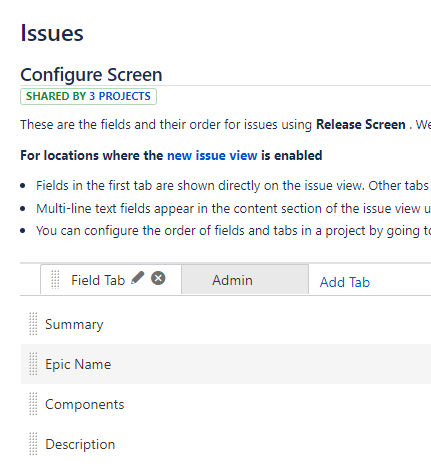The image size is (431, 466).
Task: Click the Issues page heading
Action: pyautogui.click(x=52, y=33)
